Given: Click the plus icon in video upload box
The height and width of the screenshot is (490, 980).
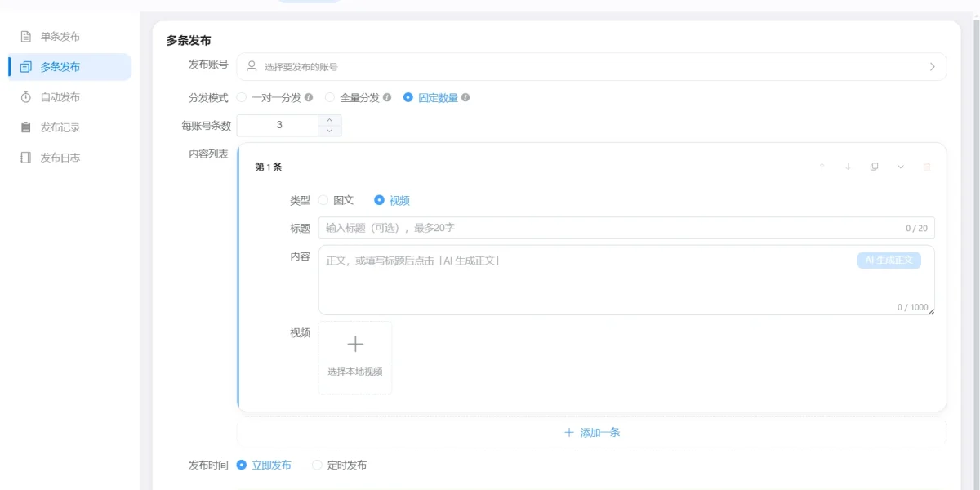Looking at the screenshot, I should [355, 344].
